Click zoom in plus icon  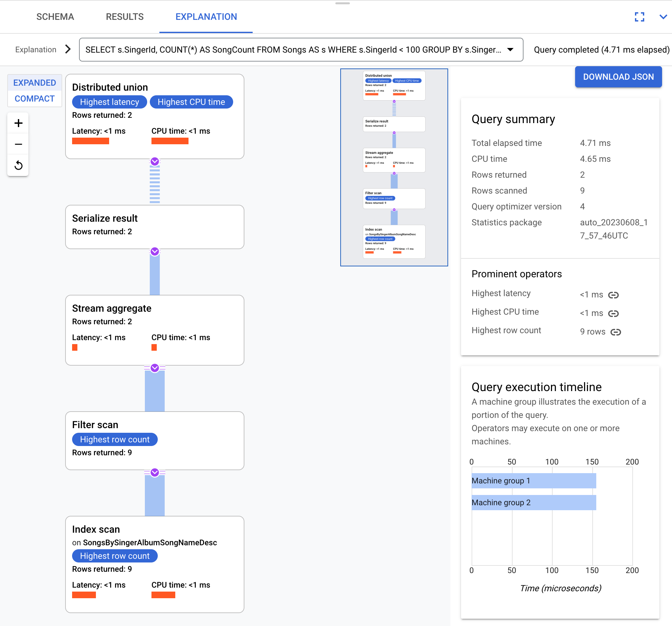(18, 123)
